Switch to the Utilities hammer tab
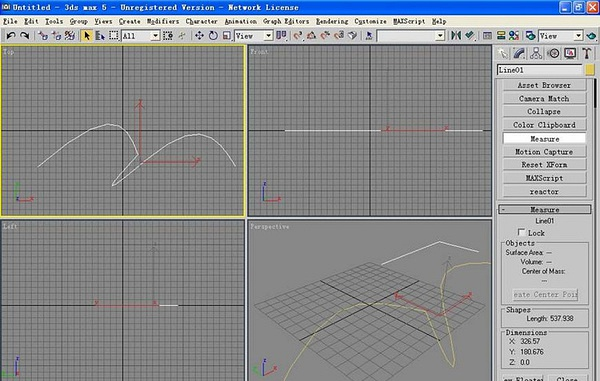Screen dimensions: 600x381 pyautogui.click(x=587, y=54)
